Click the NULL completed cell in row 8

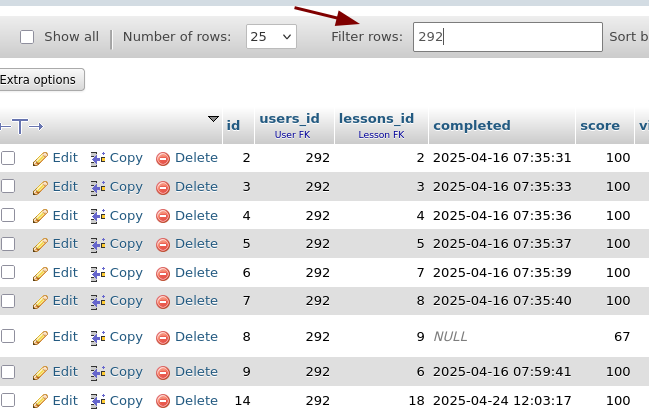click(x=450, y=336)
